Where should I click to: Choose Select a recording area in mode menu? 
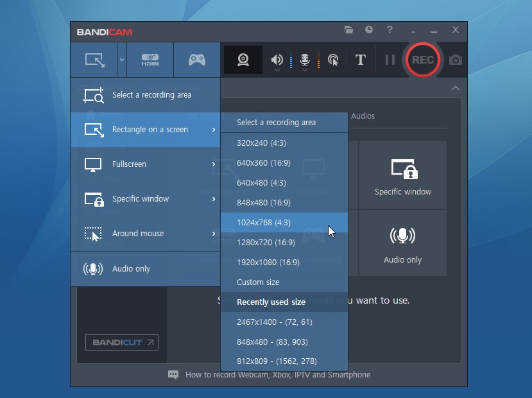pyautogui.click(x=145, y=95)
